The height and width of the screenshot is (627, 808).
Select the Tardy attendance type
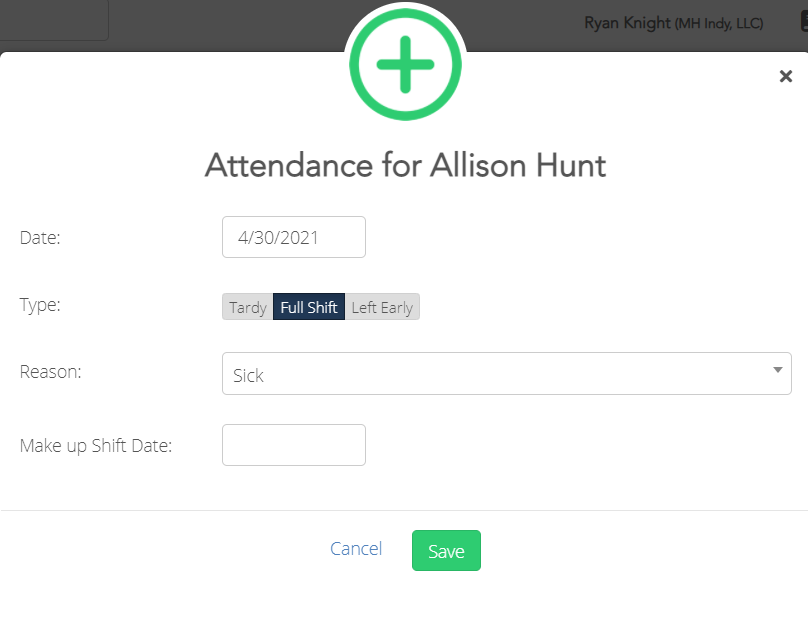click(x=247, y=307)
